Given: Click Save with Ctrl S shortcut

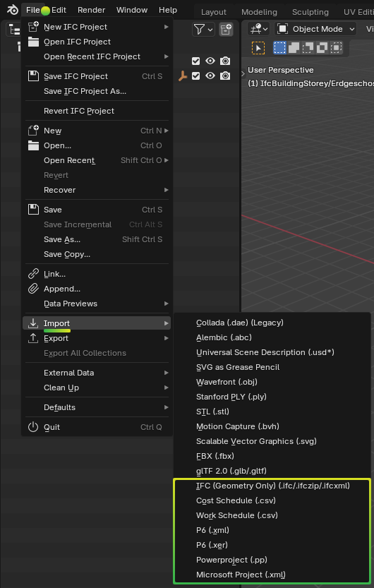Looking at the screenshot, I should pyautogui.click(x=97, y=210).
